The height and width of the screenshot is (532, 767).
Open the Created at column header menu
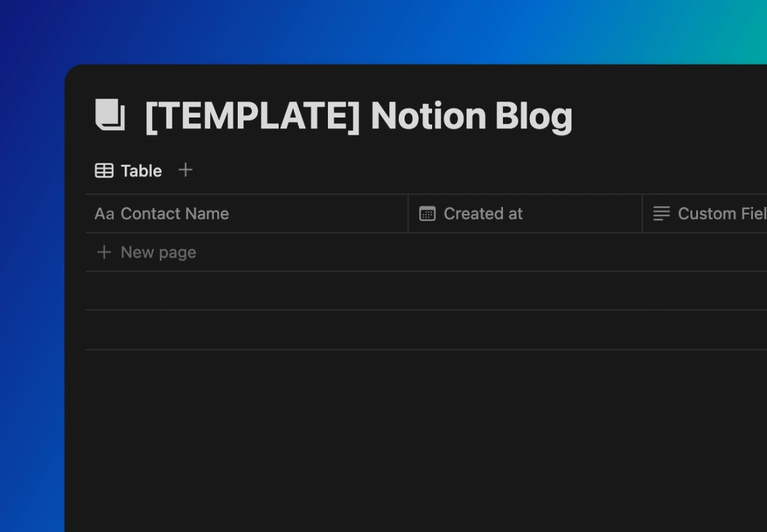(483, 214)
